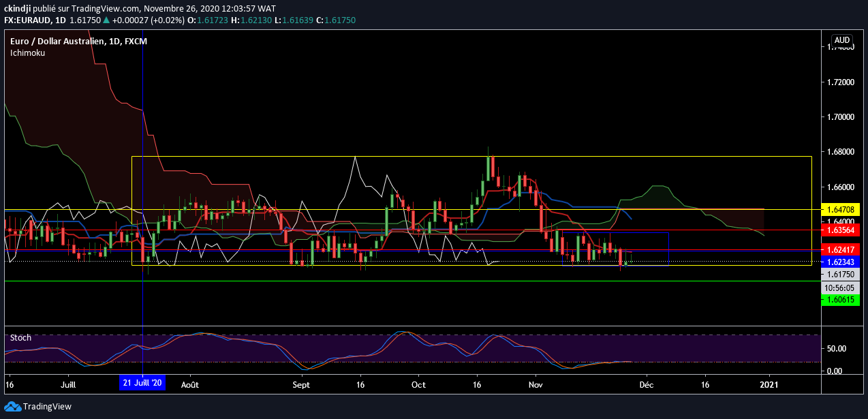
Task: Click the AUD currency button on the price axis
Action: point(842,40)
